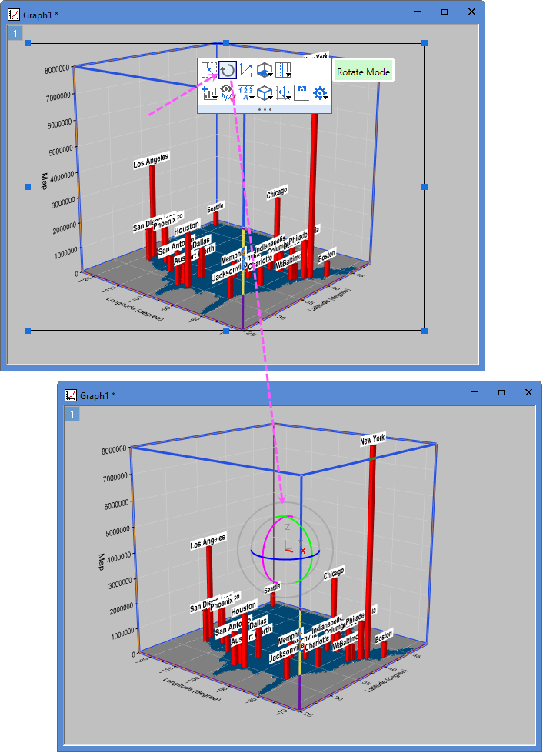Click the Los Angeles red bar in upper window
This screenshot has width=543, height=756.
[152, 212]
